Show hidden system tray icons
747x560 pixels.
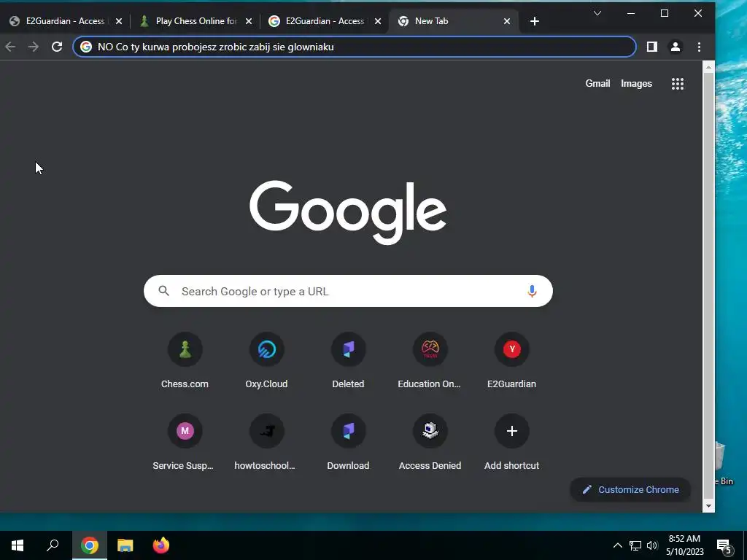(617, 545)
